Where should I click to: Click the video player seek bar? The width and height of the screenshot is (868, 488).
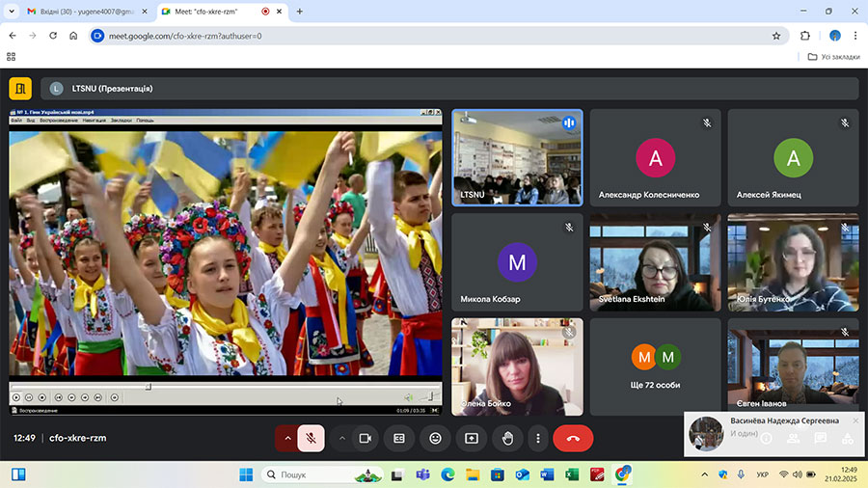tap(222, 387)
